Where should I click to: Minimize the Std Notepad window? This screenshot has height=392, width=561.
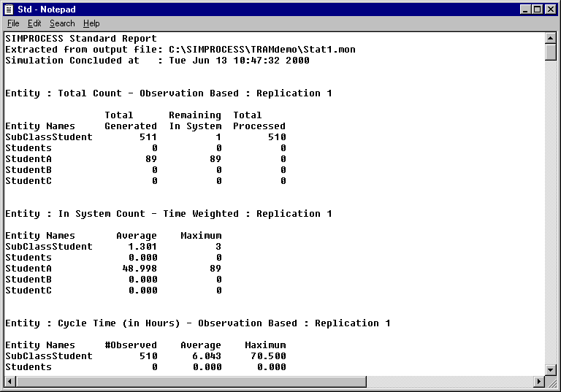point(525,9)
